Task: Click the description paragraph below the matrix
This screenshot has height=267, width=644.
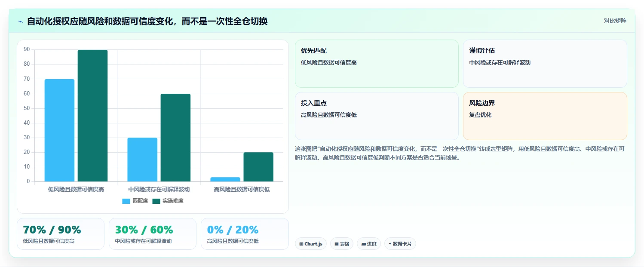Action: coord(460,153)
